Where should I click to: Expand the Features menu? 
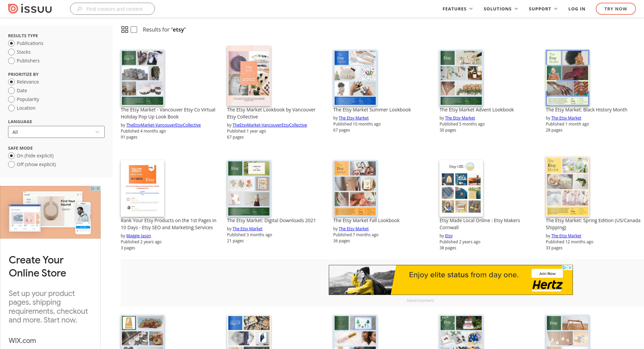coord(457,9)
